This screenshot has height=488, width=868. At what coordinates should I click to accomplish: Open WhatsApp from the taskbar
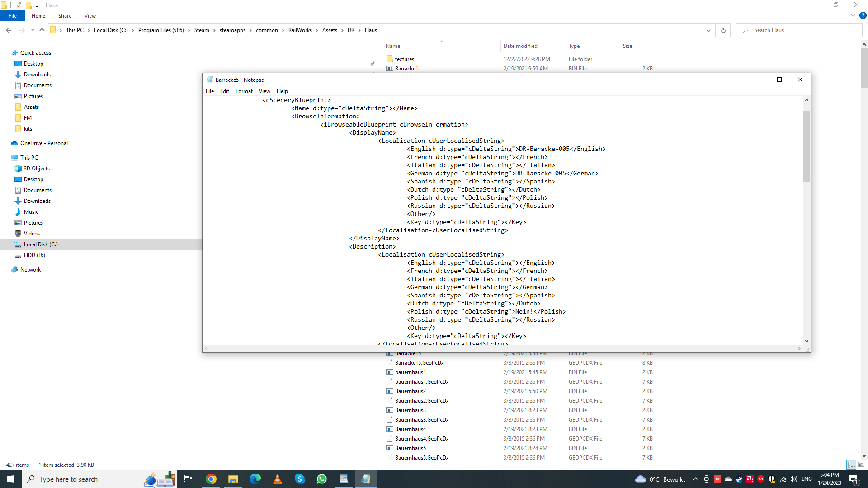(322, 479)
